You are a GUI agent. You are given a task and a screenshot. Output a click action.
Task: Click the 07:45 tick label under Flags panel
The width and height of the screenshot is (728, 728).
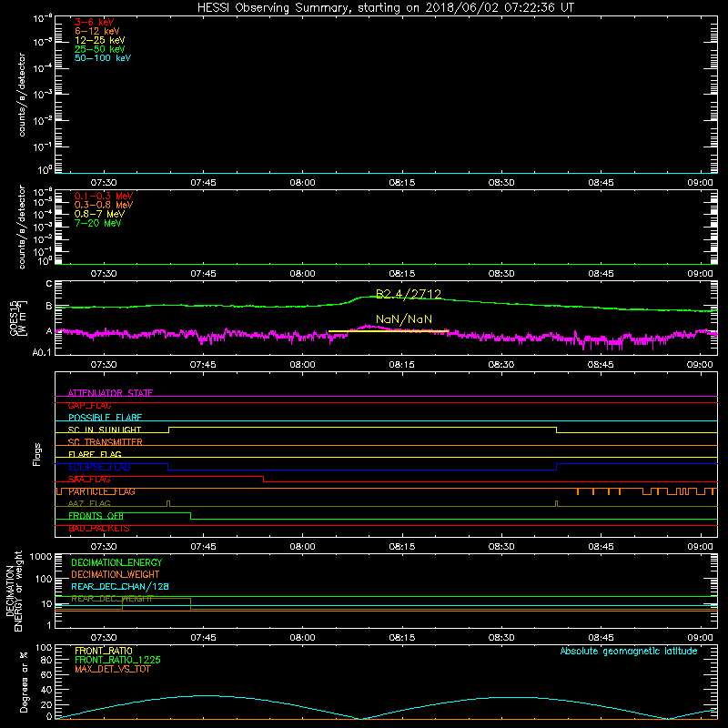click(203, 547)
